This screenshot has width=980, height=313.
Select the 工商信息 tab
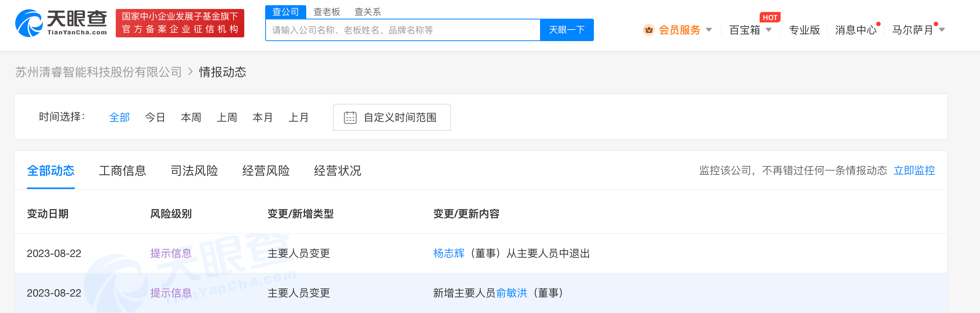122,171
